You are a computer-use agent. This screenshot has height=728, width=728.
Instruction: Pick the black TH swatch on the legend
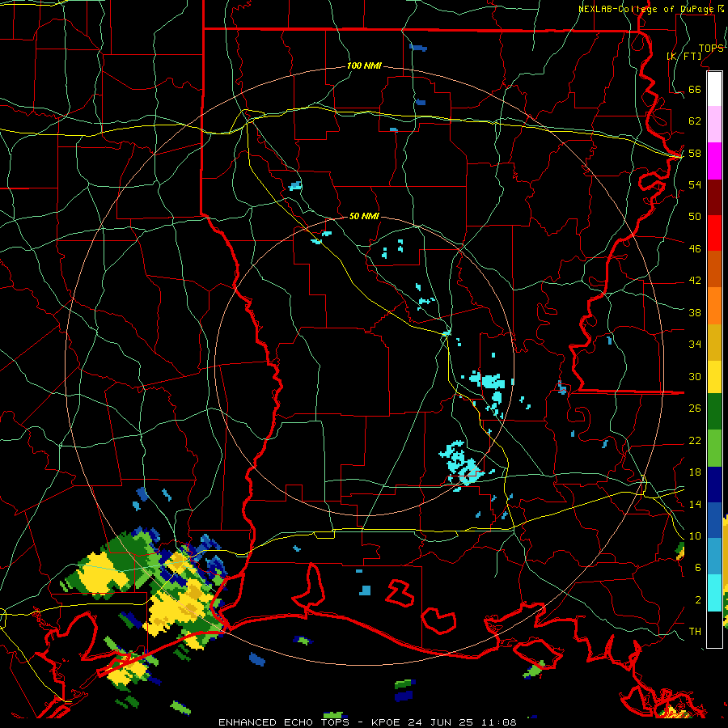(x=714, y=629)
